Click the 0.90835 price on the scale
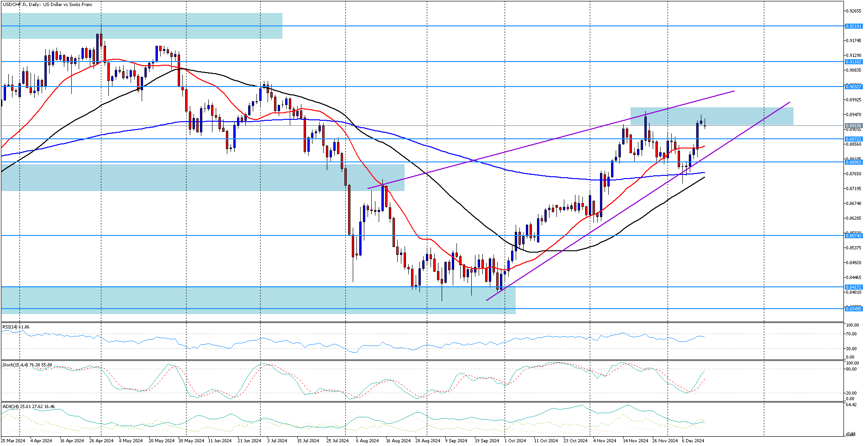 [854, 70]
